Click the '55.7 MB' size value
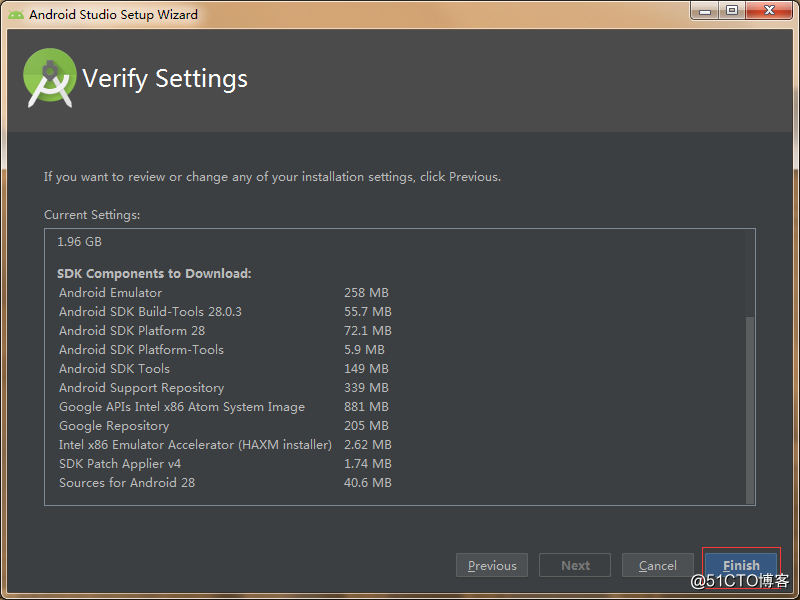The height and width of the screenshot is (600, 800). [368, 312]
